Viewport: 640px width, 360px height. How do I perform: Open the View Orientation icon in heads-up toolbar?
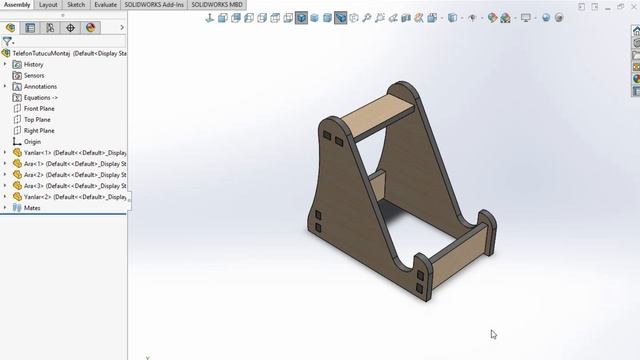click(x=431, y=18)
